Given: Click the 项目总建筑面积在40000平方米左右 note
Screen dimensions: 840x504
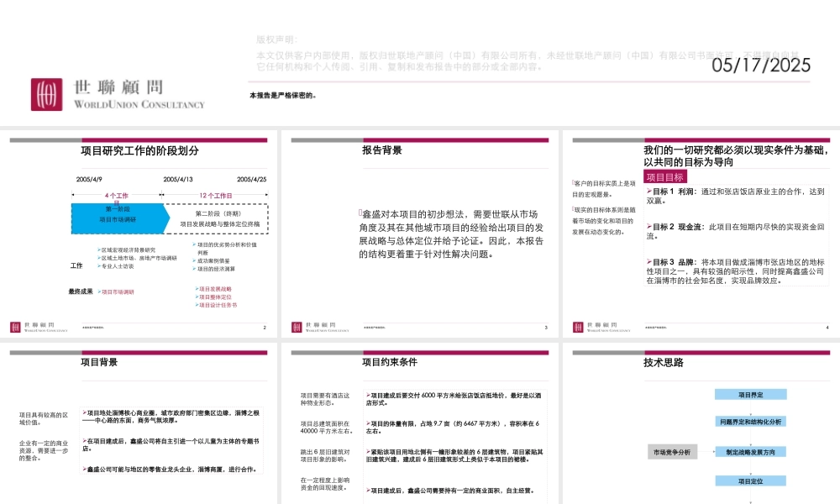Looking at the screenshot, I should [x=326, y=428].
